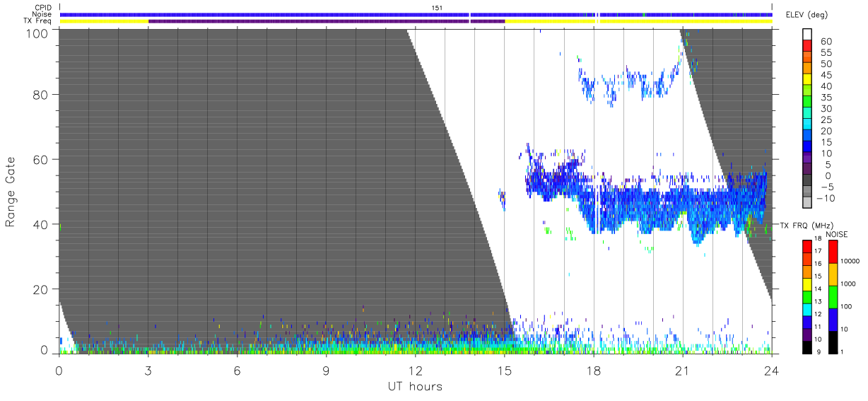Click the 21 tick on the UT hours axis
868x401 pixels.
(683, 371)
